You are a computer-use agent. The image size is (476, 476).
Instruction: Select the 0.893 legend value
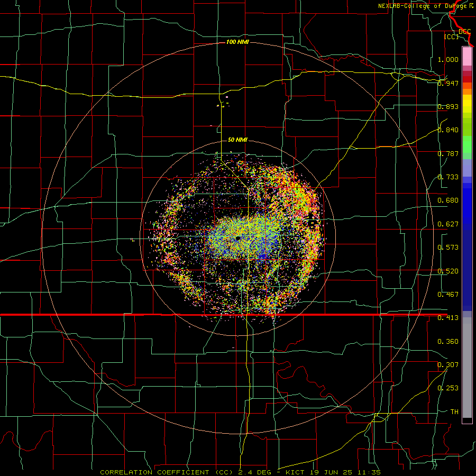(448, 106)
